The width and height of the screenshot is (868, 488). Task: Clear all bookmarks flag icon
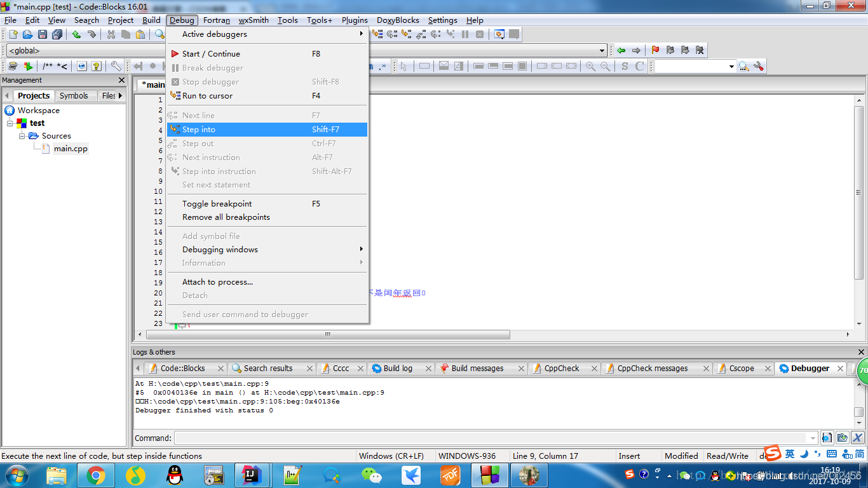click(x=700, y=50)
